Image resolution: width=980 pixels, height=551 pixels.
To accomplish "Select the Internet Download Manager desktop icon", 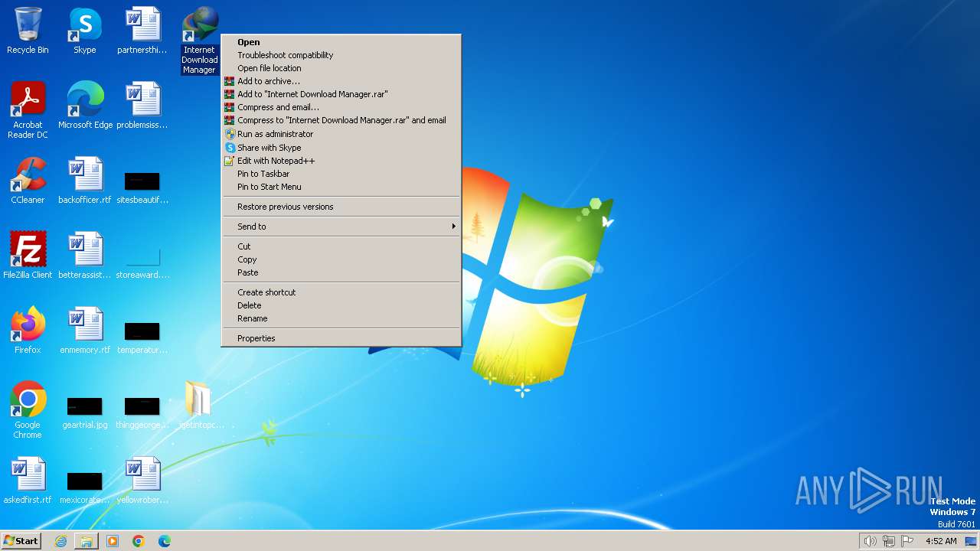I will point(199,41).
